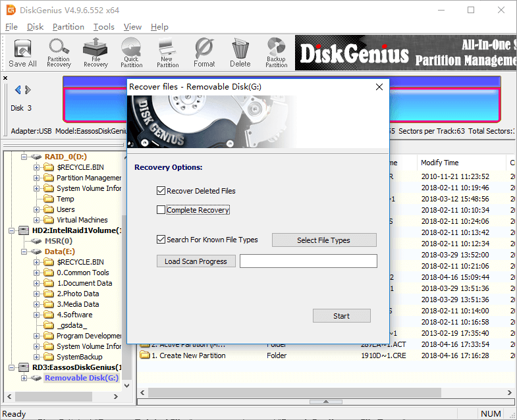The height and width of the screenshot is (420, 517).
Task: Open Backup Partition tool
Action: pos(276,53)
